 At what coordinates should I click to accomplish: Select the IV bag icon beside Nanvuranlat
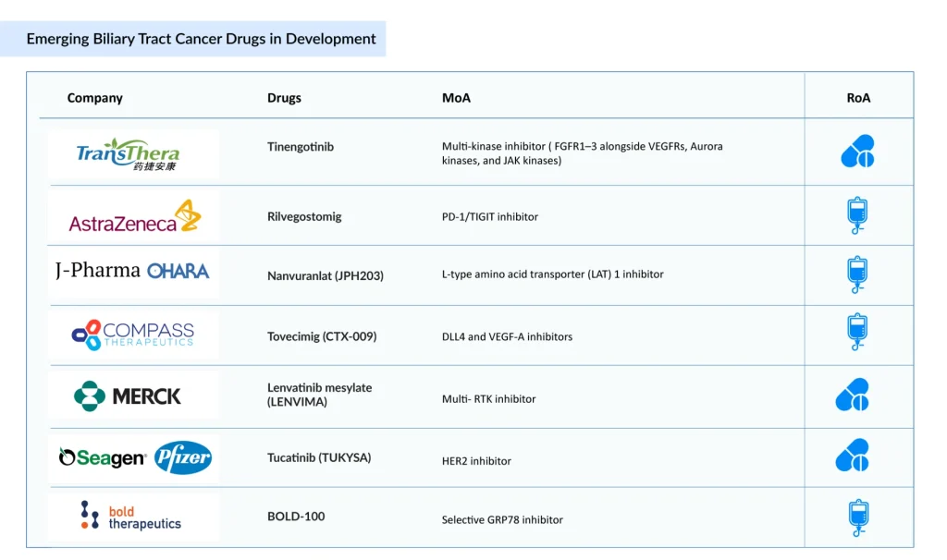(857, 274)
